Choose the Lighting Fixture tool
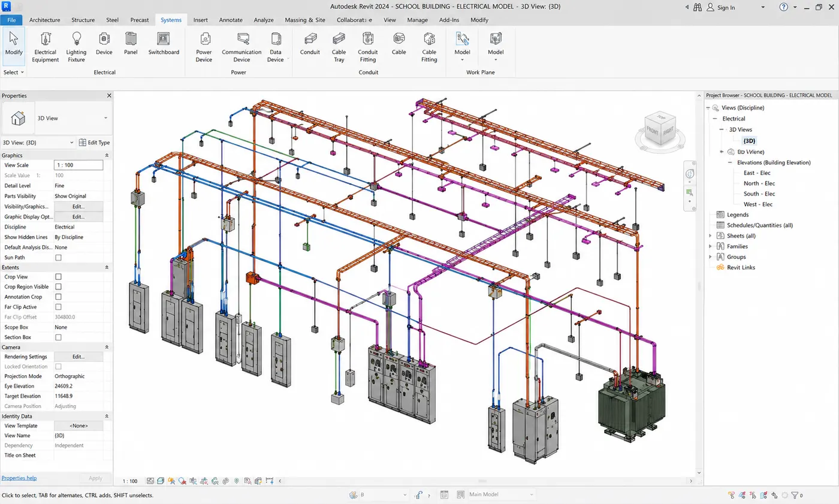 (x=76, y=47)
